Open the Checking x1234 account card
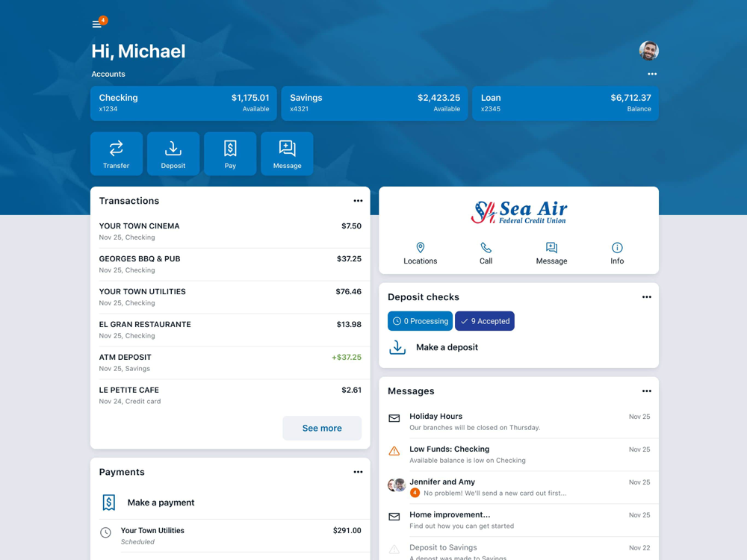The height and width of the screenshot is (560, 747). point(184,103)
